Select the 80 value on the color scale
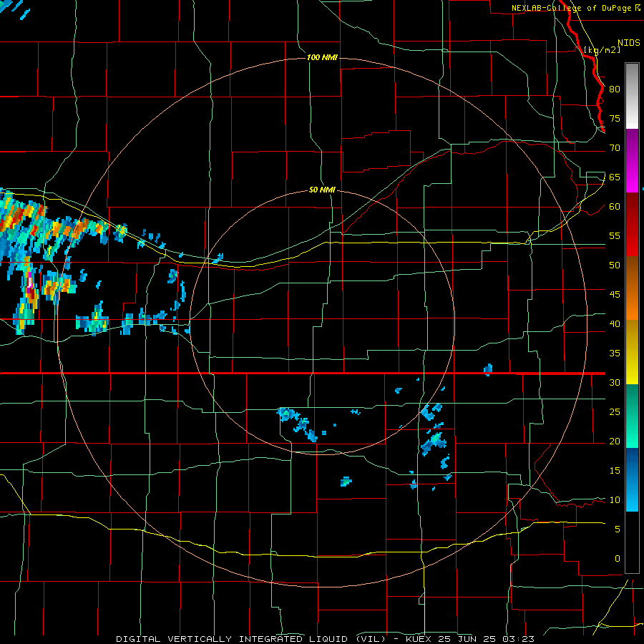Screen dimensions: 644x644 tap(615, 89)
